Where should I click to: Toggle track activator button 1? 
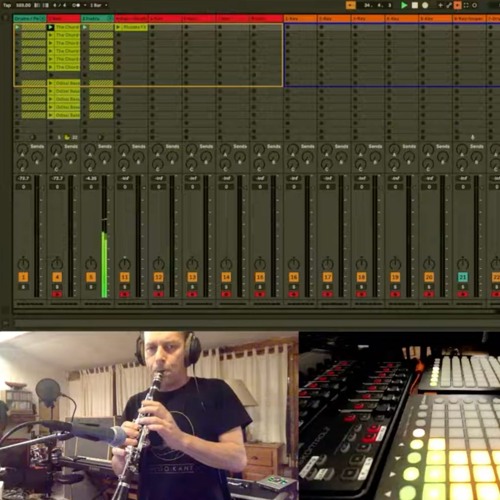pyautogui.click(x=23, y=277)
